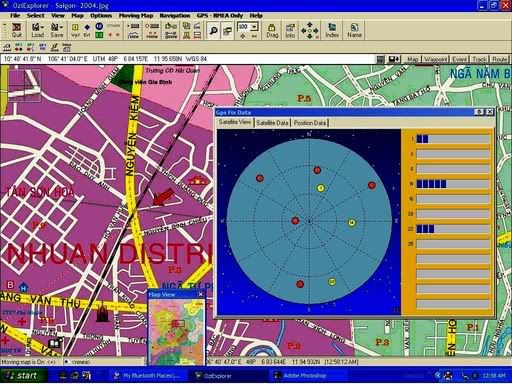Click the map scroll arrows icon

(x=310, y=30)
